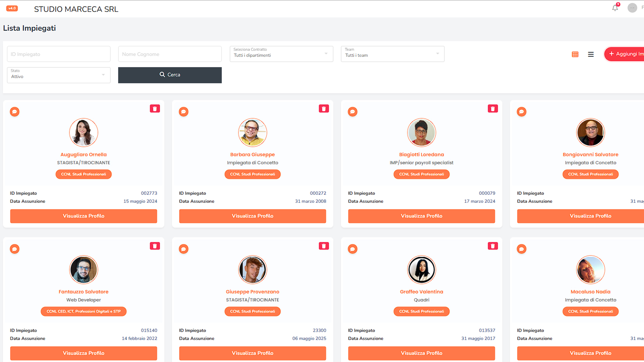Viewport: 644px width, 362px height.
Task: Open chat bubble on Barbara Giuseppe card
Action: [183, 112]
